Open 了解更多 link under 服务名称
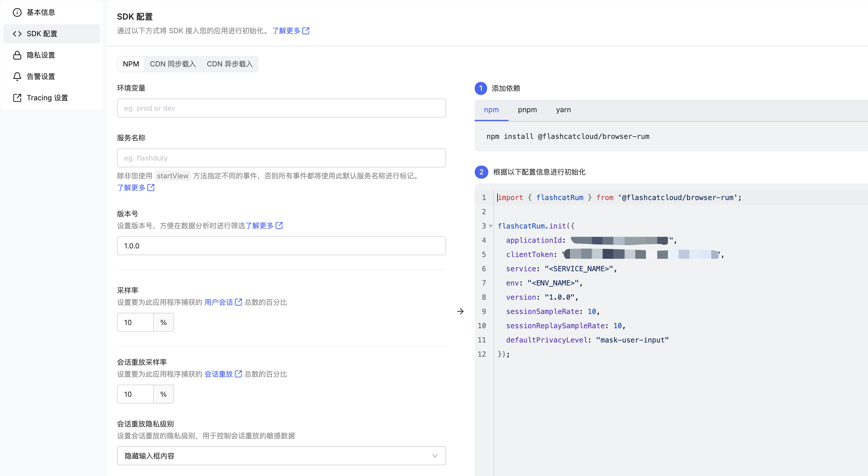Viewport: 868px width, 476px height. (132, 188)
